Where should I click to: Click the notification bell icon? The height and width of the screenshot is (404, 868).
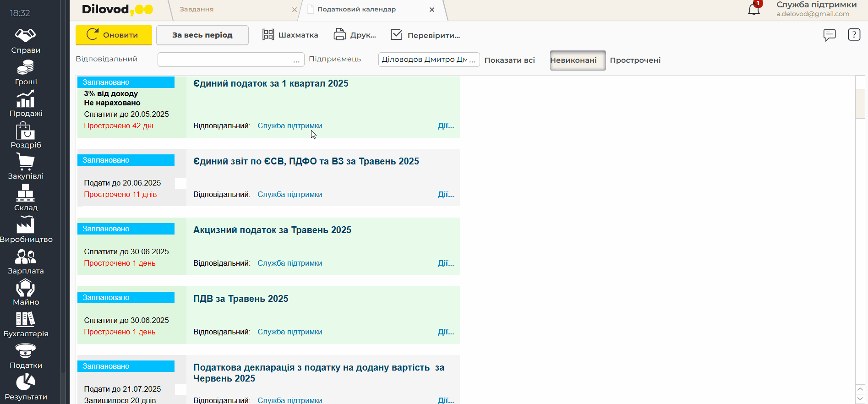(753, 9)
